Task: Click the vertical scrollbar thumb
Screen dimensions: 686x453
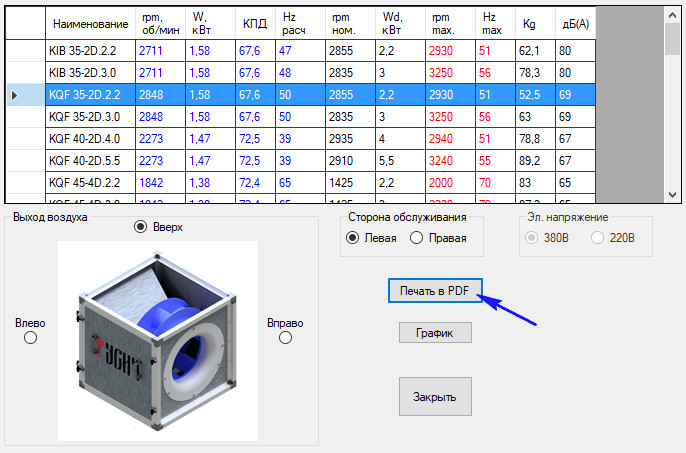Action: 672,39
